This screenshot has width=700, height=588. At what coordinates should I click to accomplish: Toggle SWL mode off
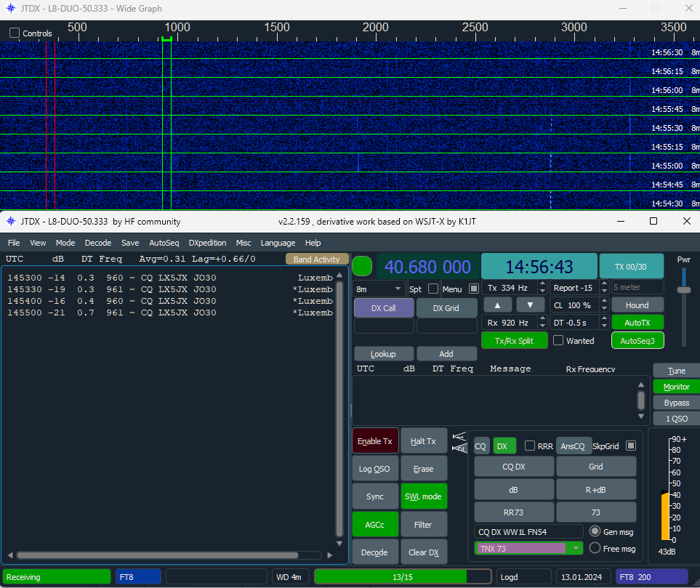tap(423, 496)
